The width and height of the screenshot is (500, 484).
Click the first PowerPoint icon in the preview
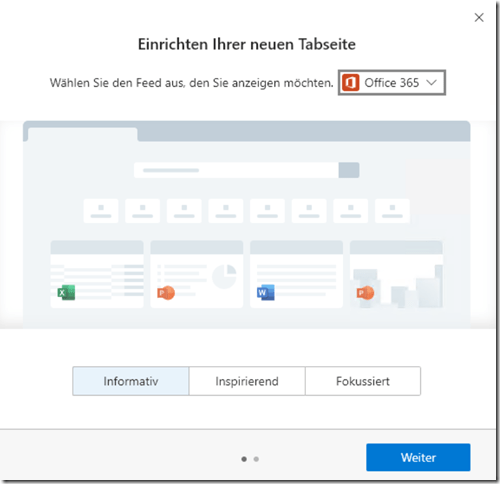click(x=166, y=293)
